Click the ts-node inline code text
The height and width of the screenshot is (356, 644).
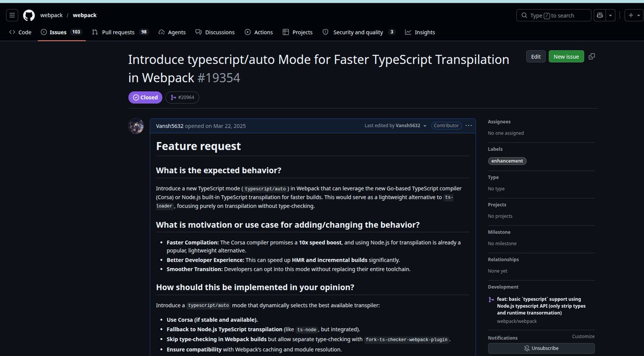point(308,329)
